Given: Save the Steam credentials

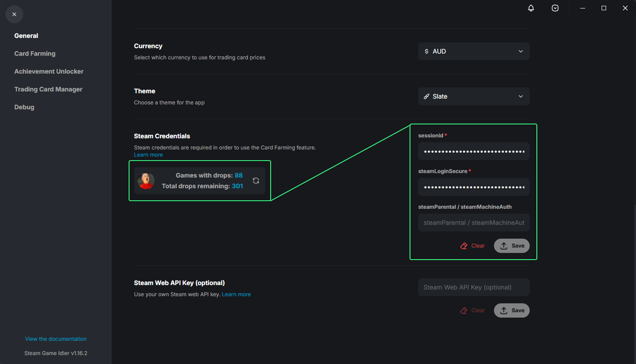Looking at the screenshot, I should click(x=512, y=246).
